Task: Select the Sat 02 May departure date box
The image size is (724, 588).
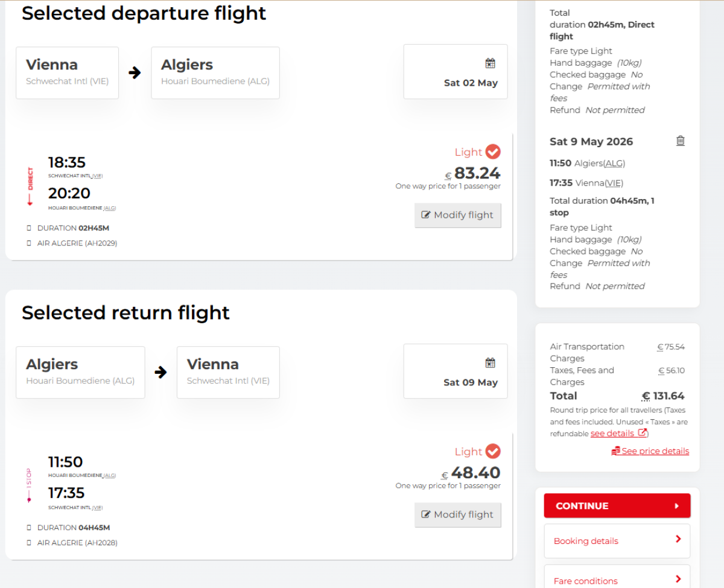Action: (456, 72)
